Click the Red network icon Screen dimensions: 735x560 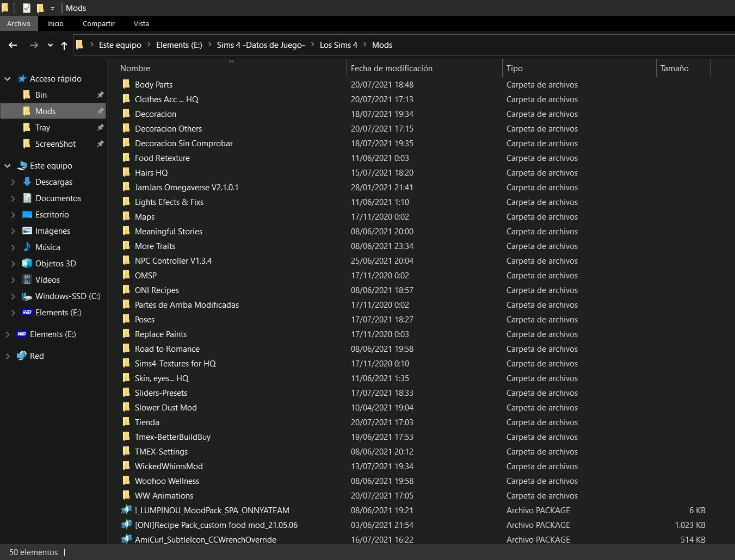pos(22,356)
